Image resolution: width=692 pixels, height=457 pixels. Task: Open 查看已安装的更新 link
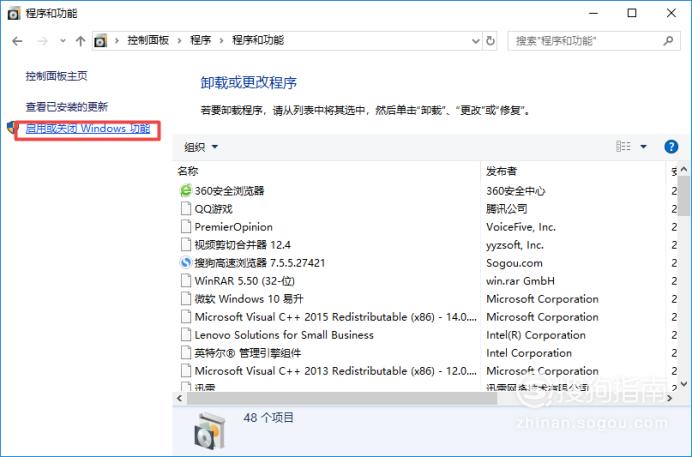point(67,106)
